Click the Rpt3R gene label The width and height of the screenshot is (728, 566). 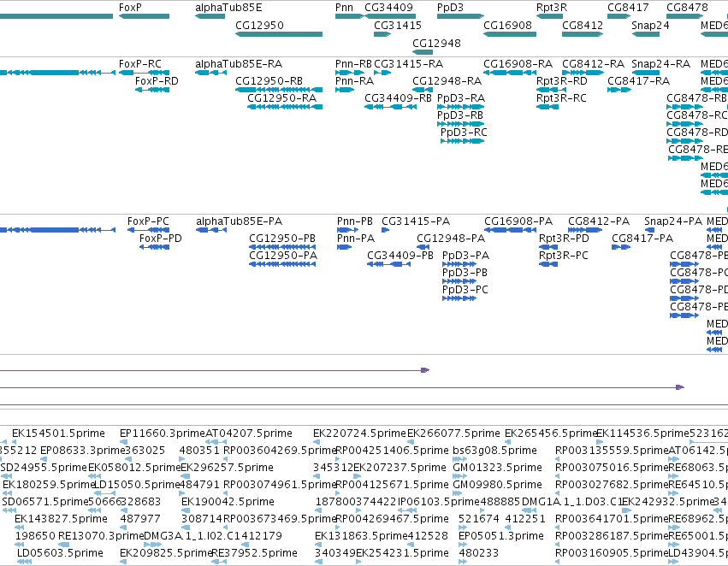tap(552, 8)
